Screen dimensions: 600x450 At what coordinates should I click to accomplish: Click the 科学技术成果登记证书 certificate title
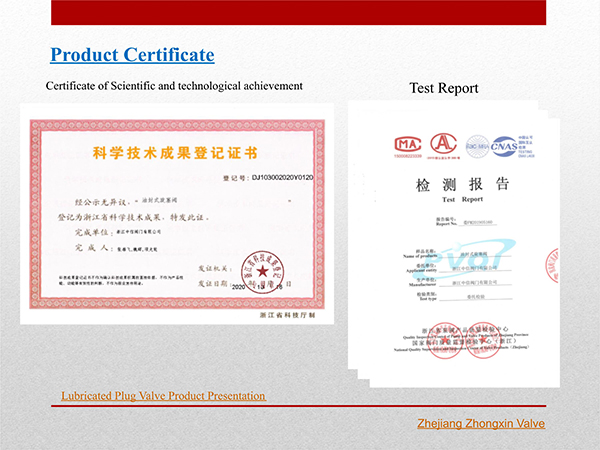[174, 152]
